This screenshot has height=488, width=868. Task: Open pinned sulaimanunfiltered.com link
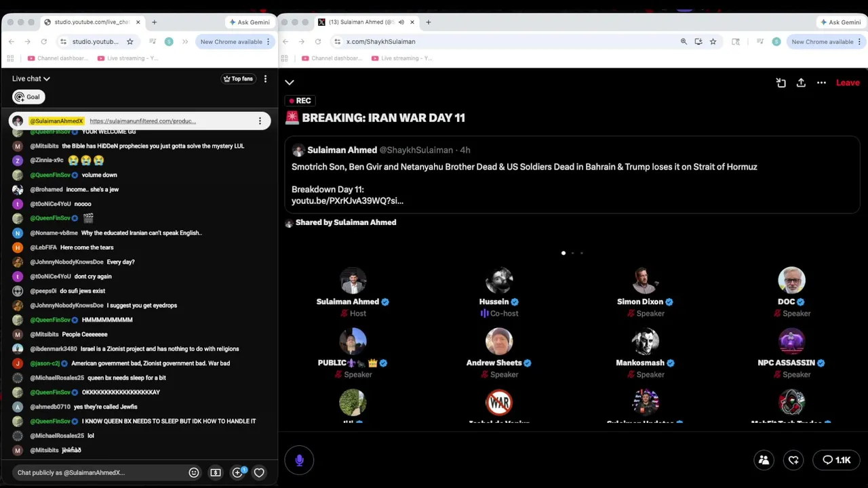point(142,121)
